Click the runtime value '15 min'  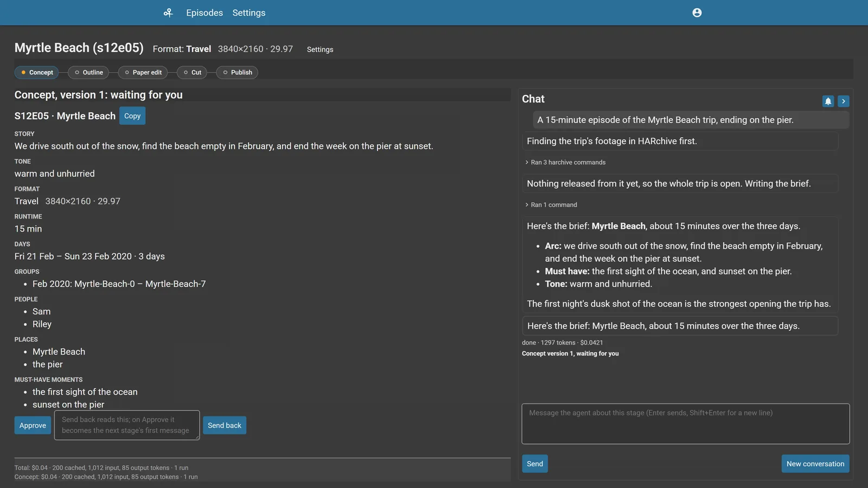[x=28, y=229]
